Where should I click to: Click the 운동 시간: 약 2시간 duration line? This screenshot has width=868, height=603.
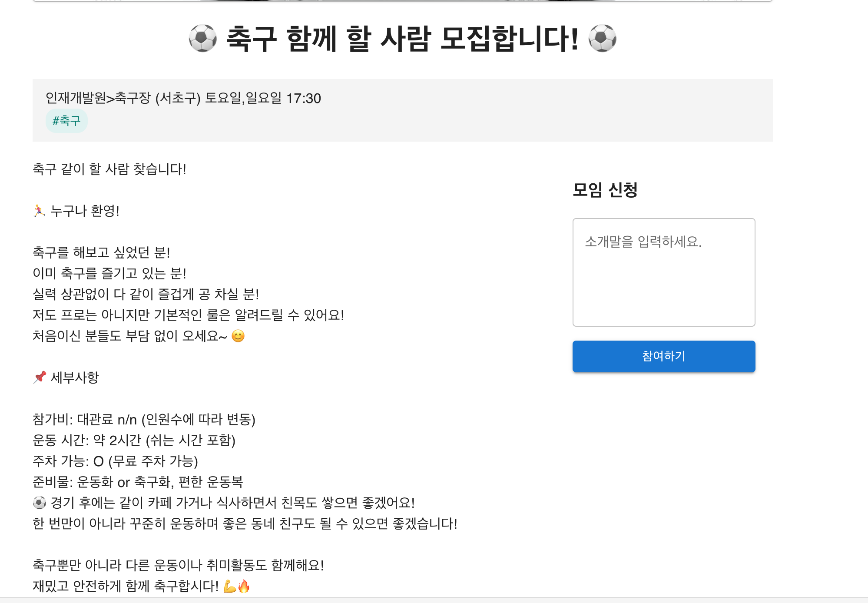coord(134,440)
